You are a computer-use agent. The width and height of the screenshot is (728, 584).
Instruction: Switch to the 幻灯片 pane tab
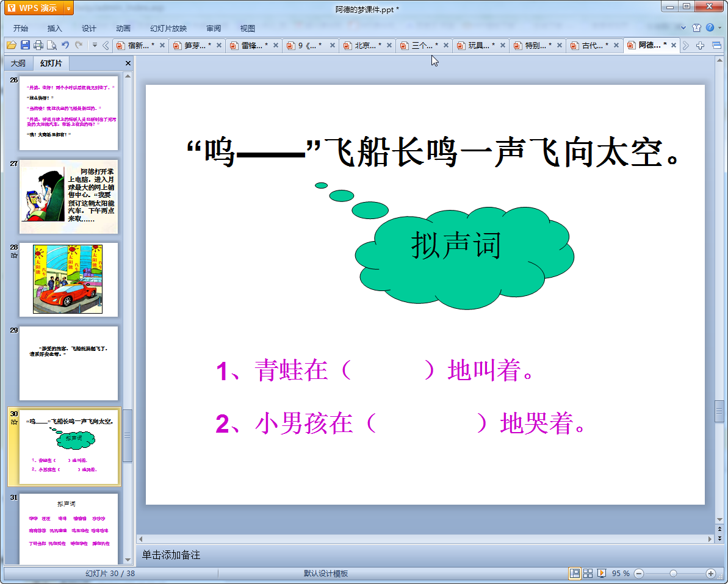pos(51,63)
